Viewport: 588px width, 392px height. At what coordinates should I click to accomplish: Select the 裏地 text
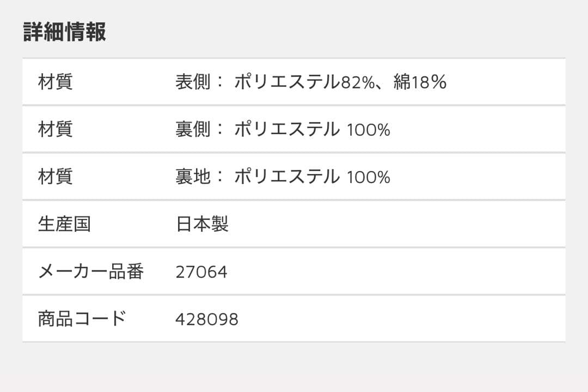point(192,177)
